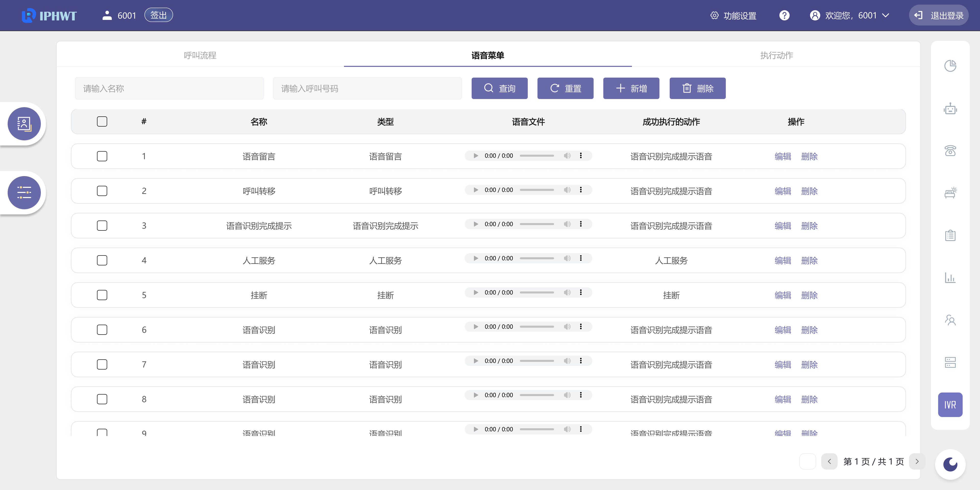
Task: Click the 查询 search button
Action: tap(499, 88)
